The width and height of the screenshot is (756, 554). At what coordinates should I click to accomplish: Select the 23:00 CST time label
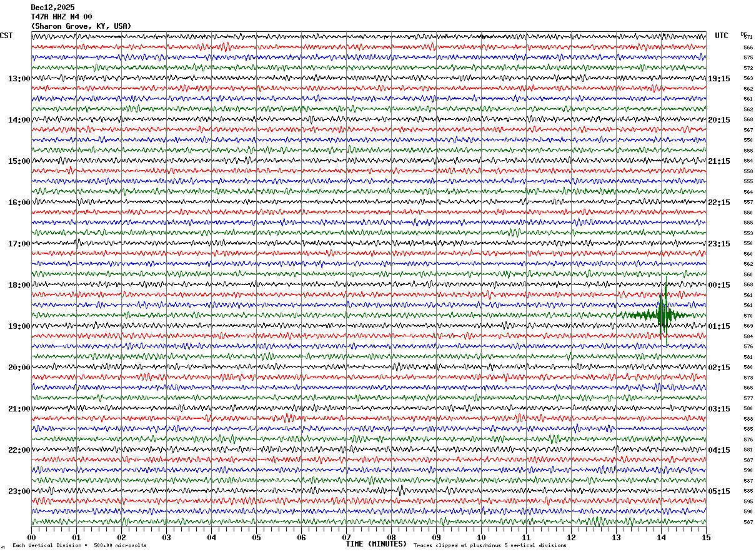point(19,491)
